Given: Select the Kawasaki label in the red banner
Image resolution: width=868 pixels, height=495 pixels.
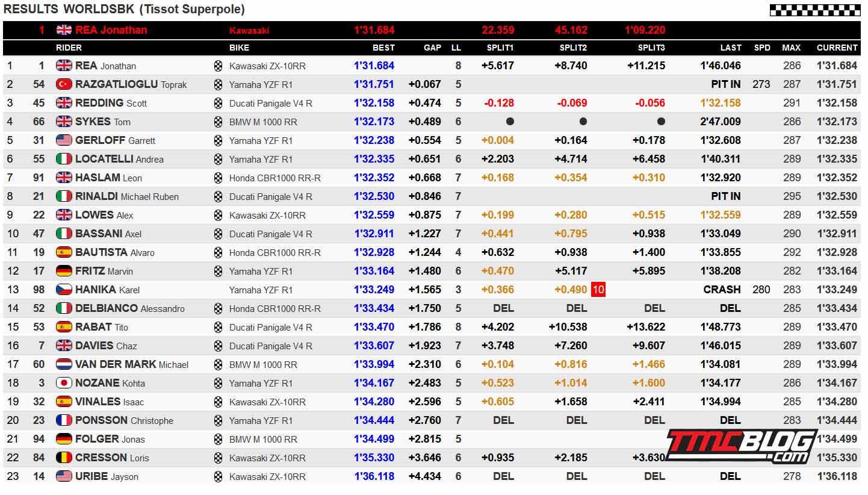Looking at the screenshot, I should [x=249, y=31].
